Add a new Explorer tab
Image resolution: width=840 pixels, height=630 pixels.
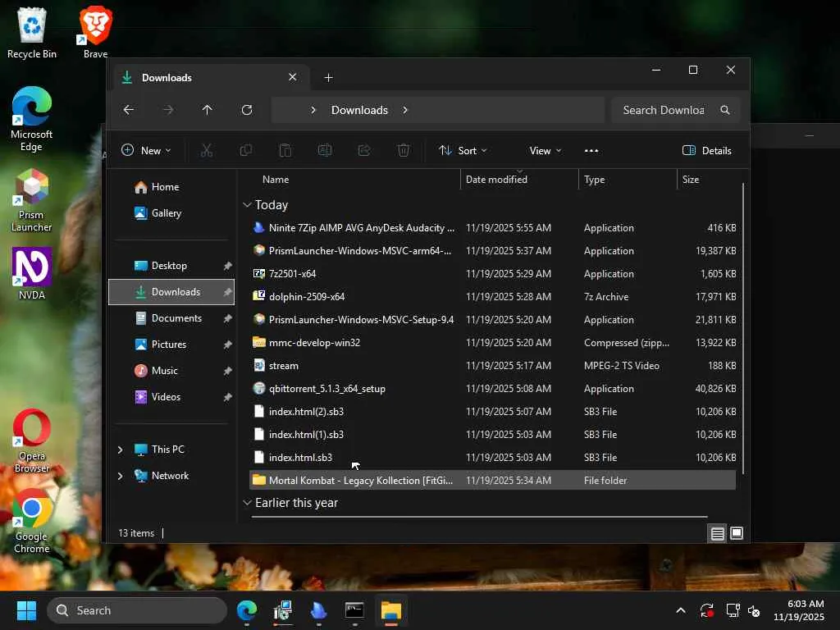(x=328, y=78)
